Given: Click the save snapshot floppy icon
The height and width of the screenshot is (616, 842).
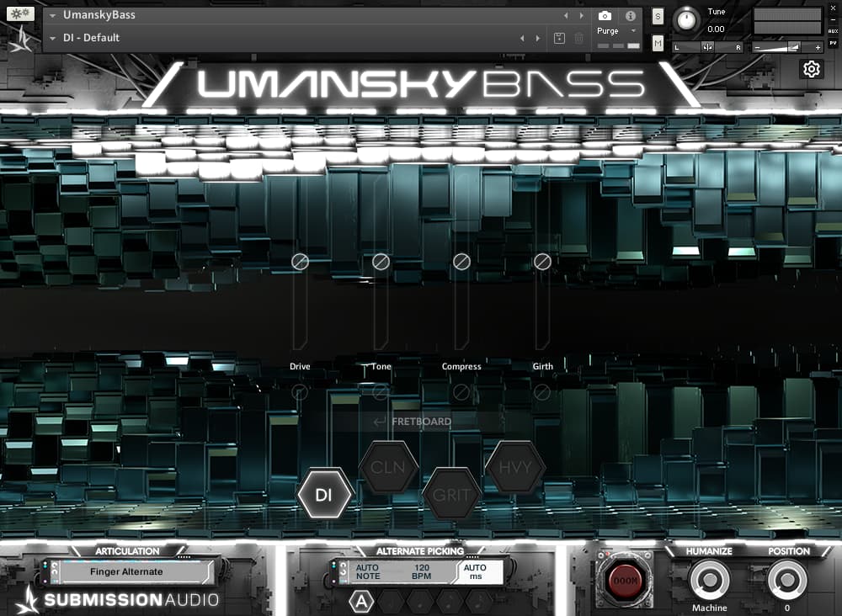Looking at the screenshot, I should [558, 38].
